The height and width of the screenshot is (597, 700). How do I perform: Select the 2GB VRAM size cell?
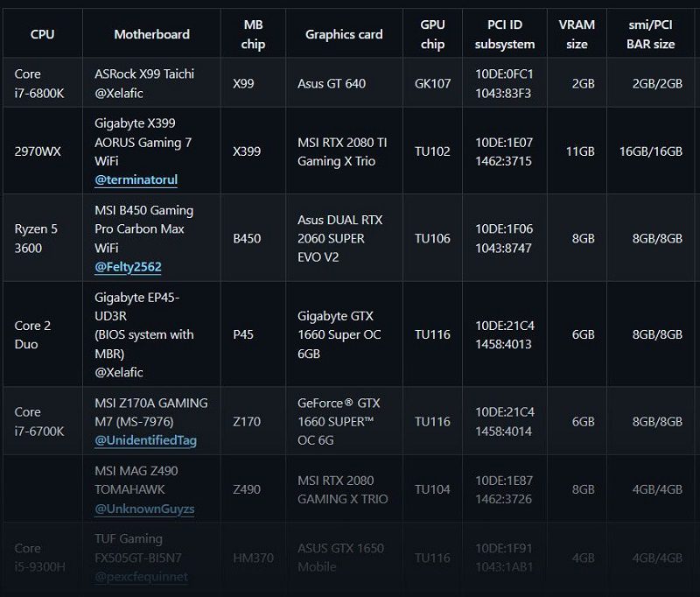click(577, 83)
